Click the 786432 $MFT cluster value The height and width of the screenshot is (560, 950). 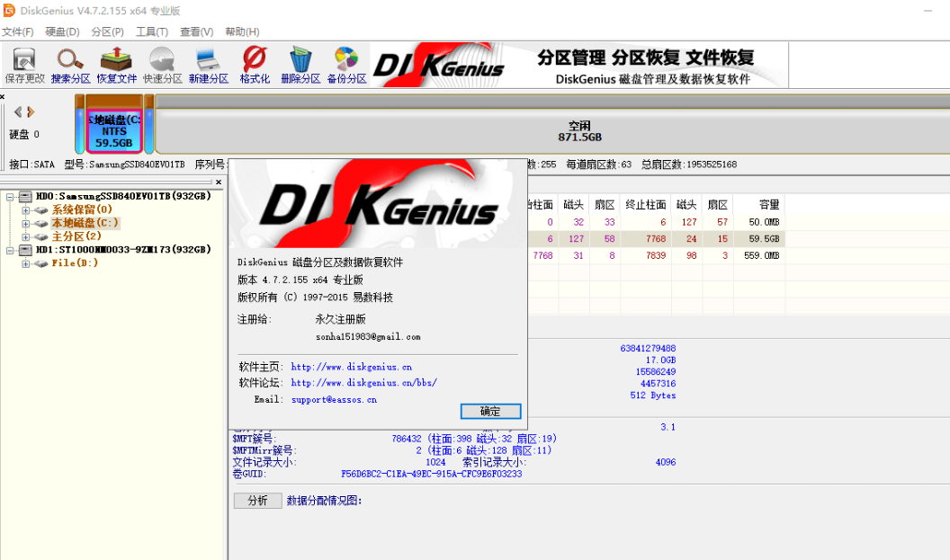point(406,439)
